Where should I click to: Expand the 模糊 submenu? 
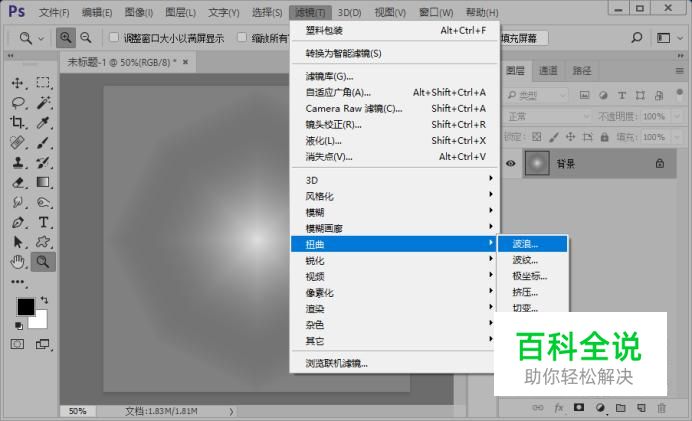[393, 212]
